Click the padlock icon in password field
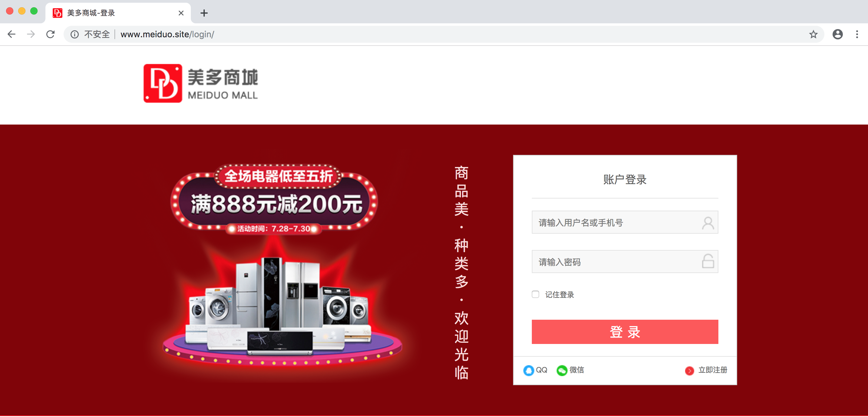This screenshot has height=417, width=868. pos(707,261)
